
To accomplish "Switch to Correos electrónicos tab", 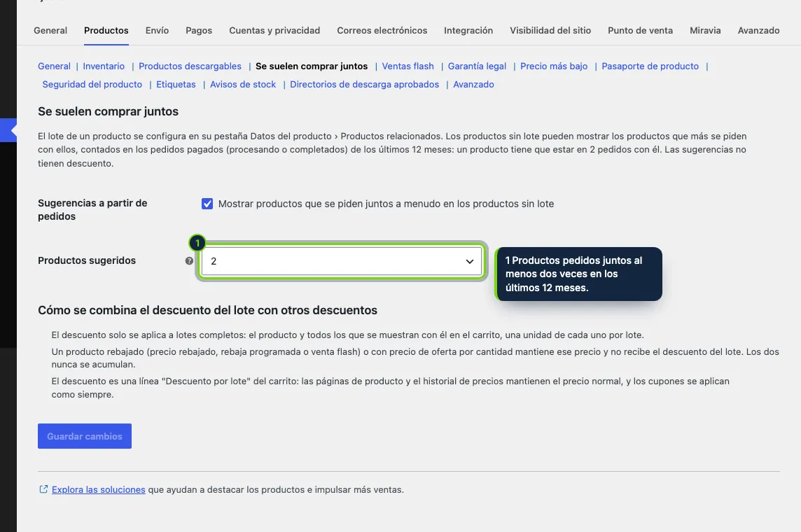I will coord(382,30).
